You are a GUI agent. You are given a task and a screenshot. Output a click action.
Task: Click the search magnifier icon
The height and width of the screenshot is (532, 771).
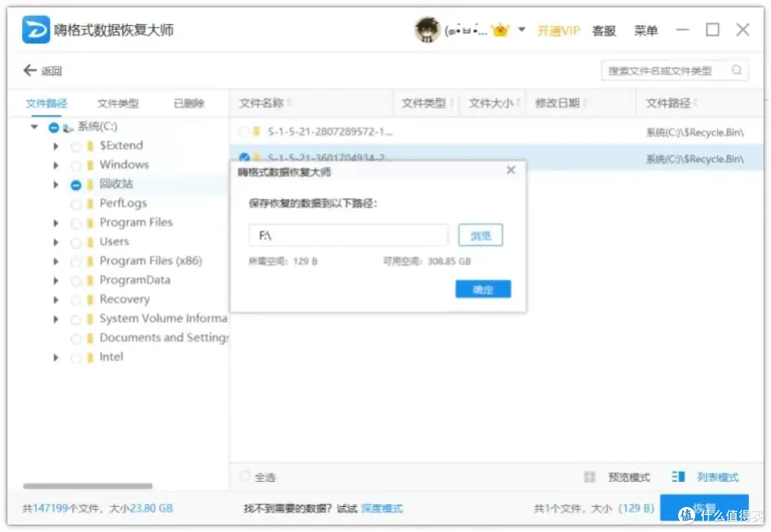pyautogui.click(x=737, y=70)
